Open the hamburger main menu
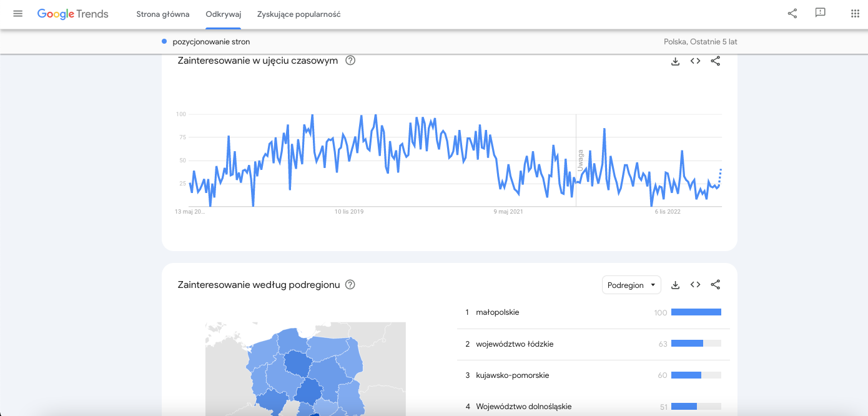The image size is (868, 416). 17,14
